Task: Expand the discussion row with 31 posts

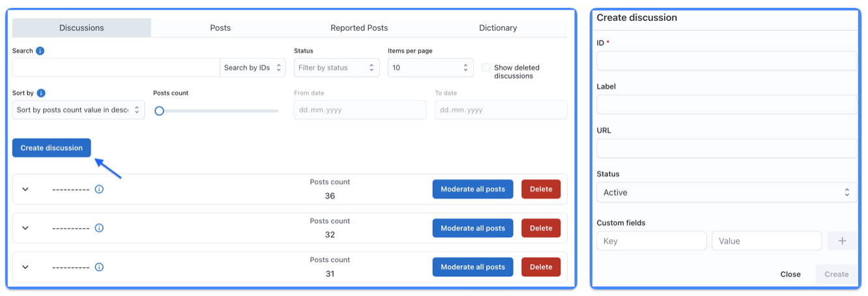Action: pos(25,267)
